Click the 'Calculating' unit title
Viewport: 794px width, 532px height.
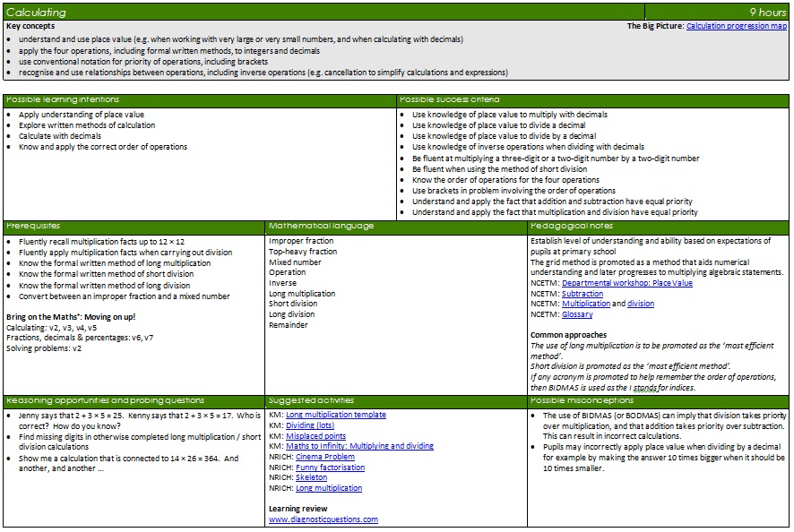[36, 13]
